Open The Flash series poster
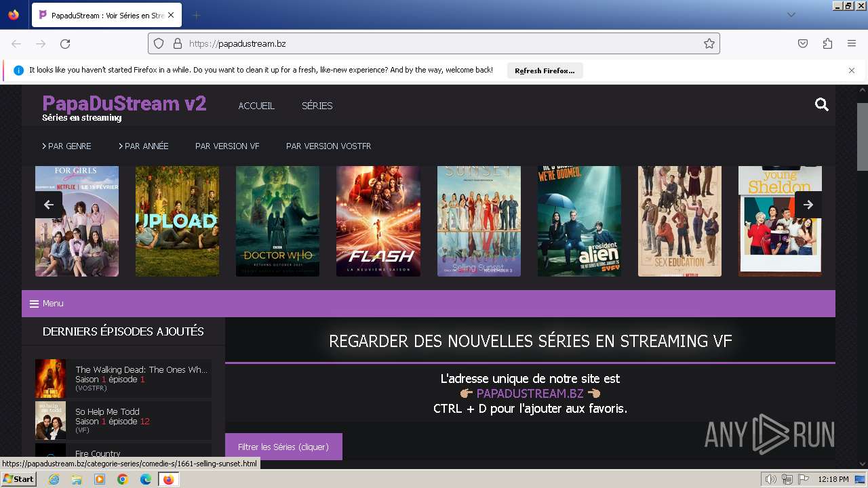The height and width of the screenshot is (488, 868). tap(378, 221)
